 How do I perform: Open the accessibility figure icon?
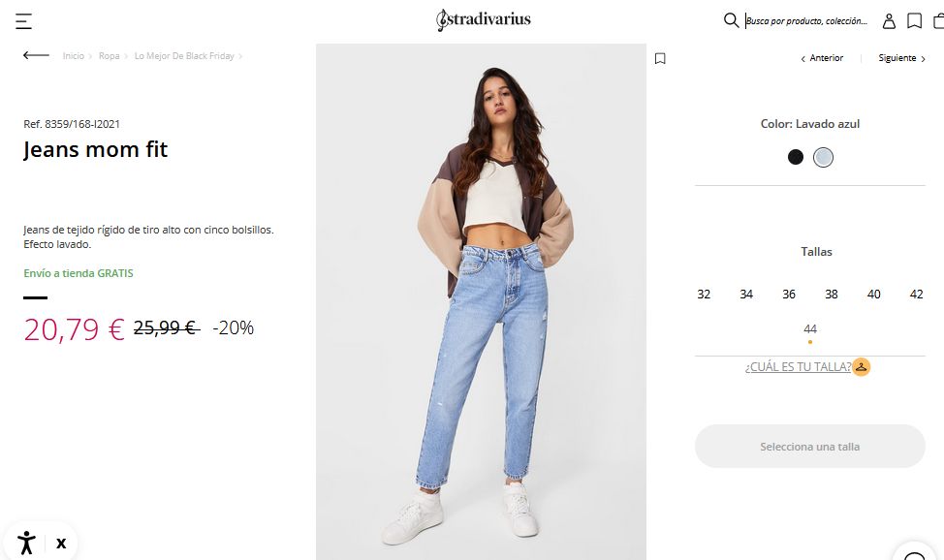[26, 543]
